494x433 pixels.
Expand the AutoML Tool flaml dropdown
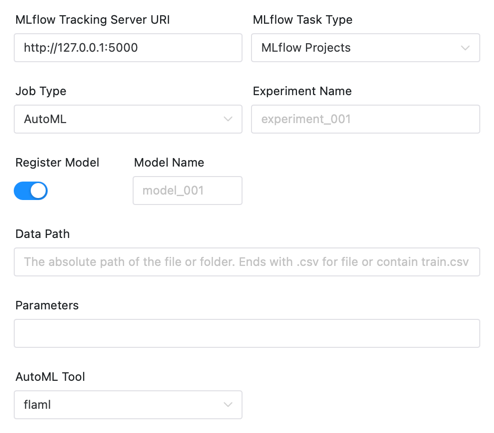(128, 405)
